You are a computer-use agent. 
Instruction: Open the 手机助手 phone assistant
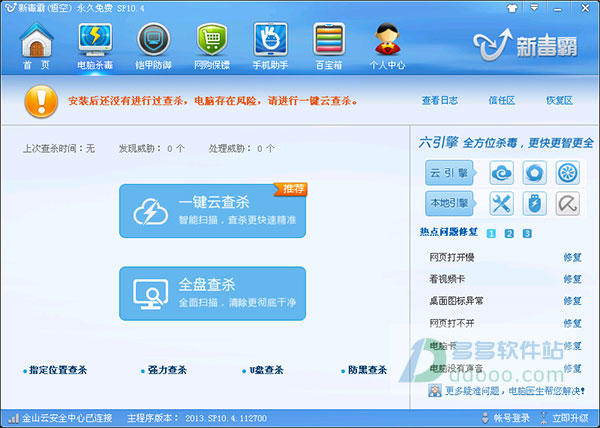point(270,45)
